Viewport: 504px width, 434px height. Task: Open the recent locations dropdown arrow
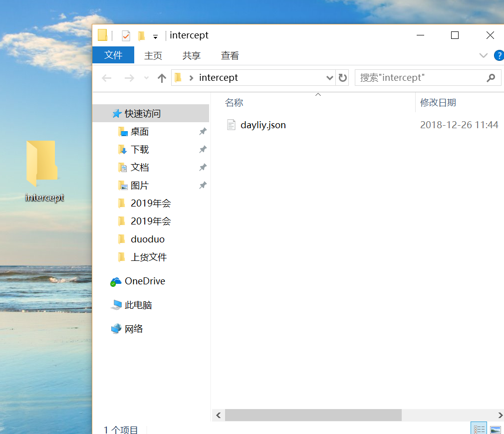146,78
